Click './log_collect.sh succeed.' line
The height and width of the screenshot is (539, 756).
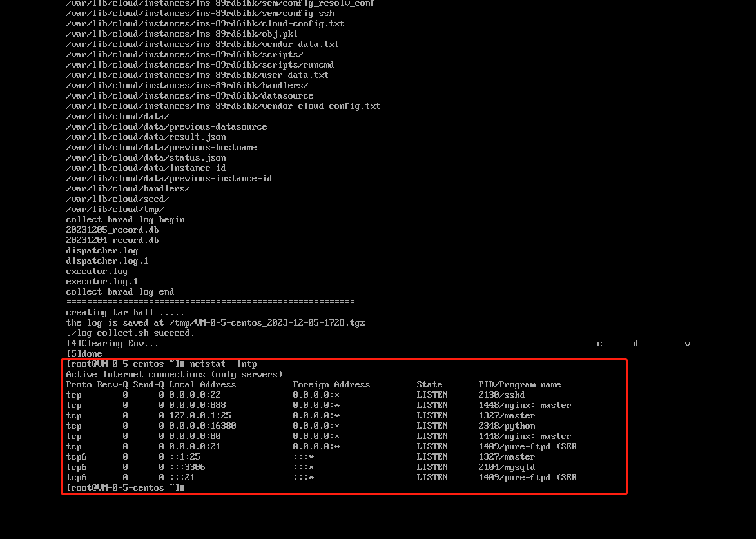pos(130,333)
